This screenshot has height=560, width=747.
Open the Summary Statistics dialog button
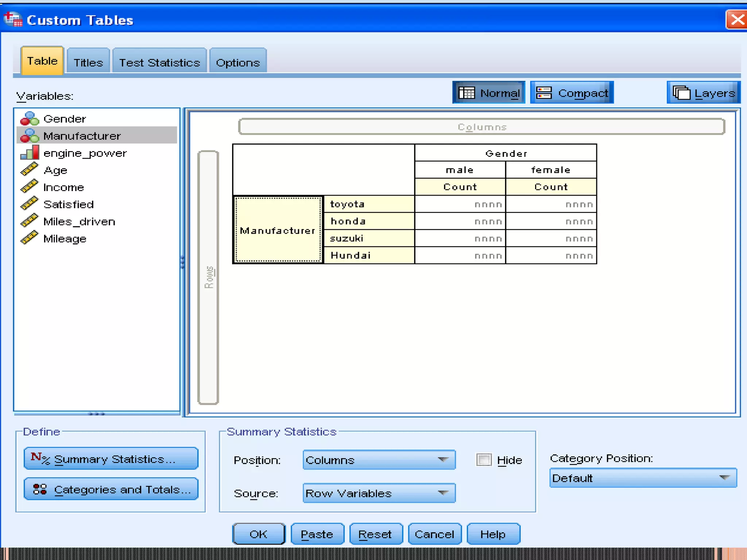[x=111, y=459]
